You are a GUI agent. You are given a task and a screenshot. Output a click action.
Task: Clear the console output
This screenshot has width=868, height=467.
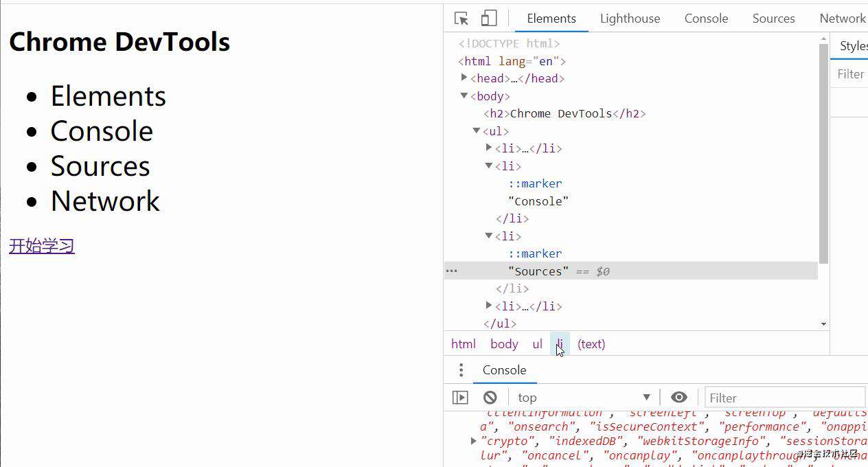(x=490, y=398)
